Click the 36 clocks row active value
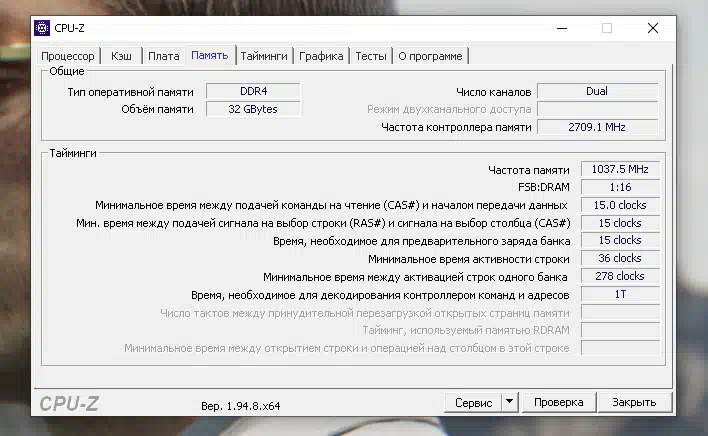The image size is (708, 436). point(620,258)
